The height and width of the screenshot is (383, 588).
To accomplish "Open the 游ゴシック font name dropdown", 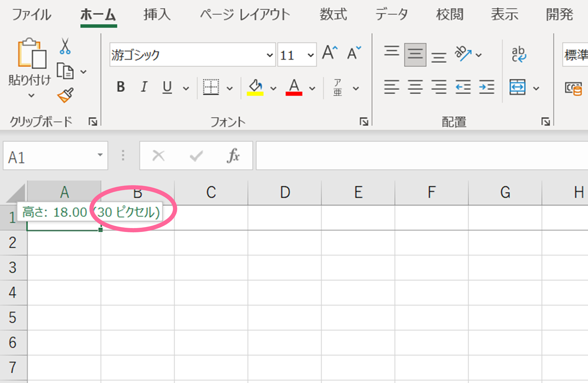I will [270, 55].
